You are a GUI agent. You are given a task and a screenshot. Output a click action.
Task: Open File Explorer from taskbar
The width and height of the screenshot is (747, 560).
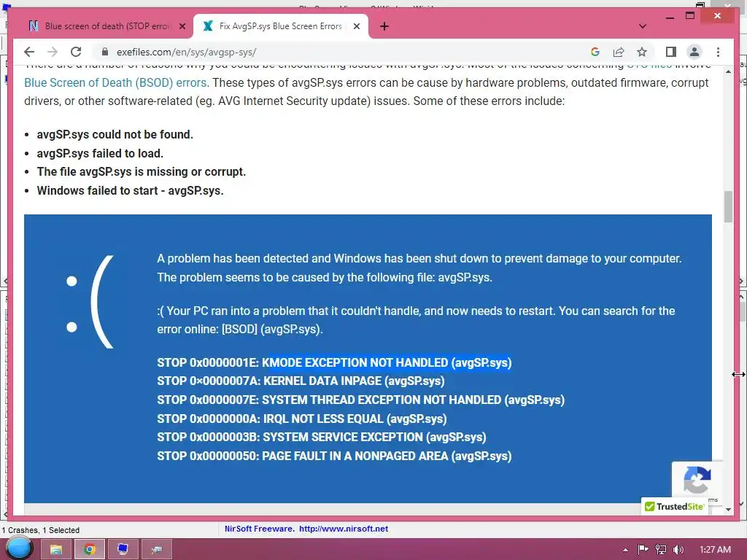click(x=56, y=550)
